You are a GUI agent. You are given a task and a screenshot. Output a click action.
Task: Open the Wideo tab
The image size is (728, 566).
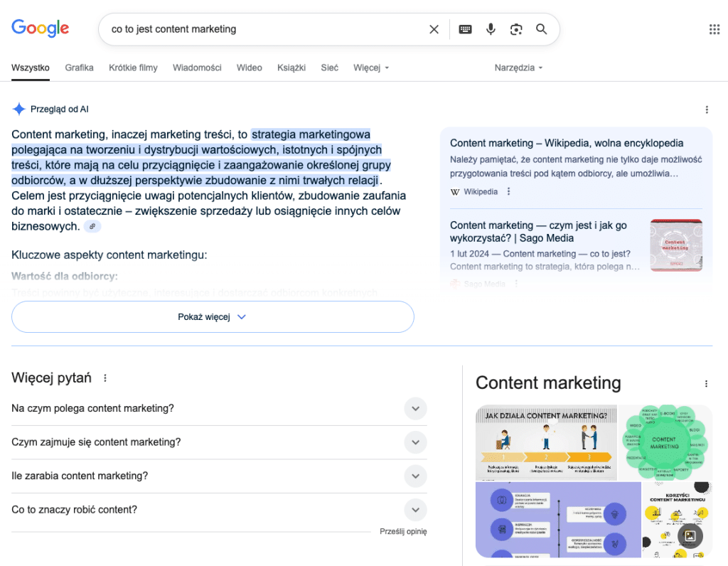pyautogui.click(x=250, y=68)
